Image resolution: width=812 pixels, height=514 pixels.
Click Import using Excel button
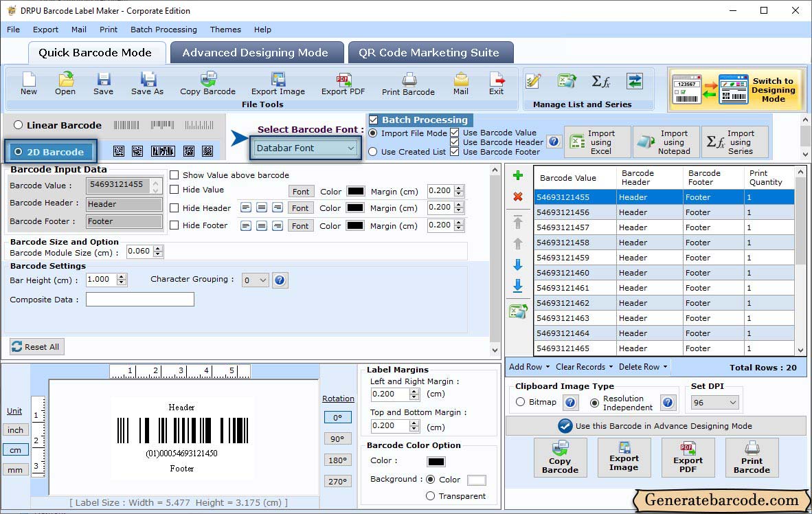tap(598, 142)
